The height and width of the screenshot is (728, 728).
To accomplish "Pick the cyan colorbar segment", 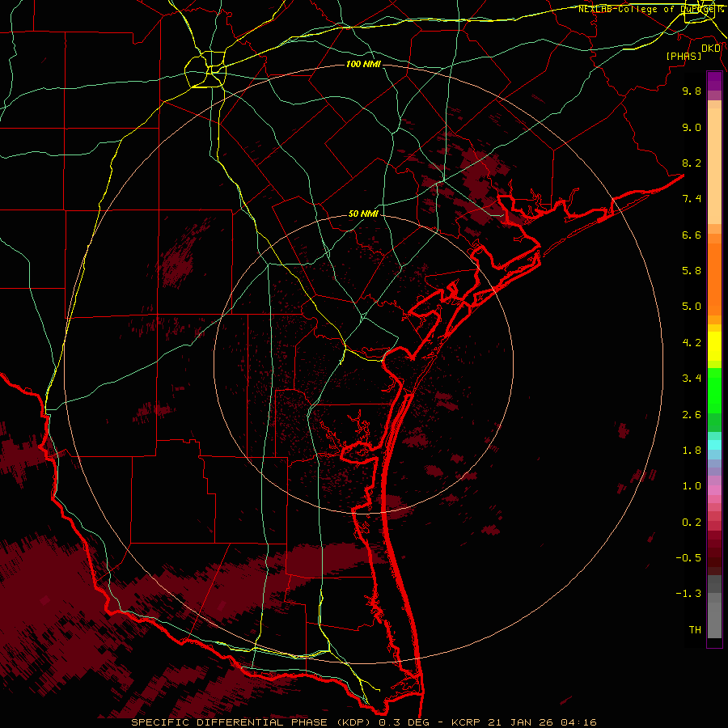I will point(714,444).
